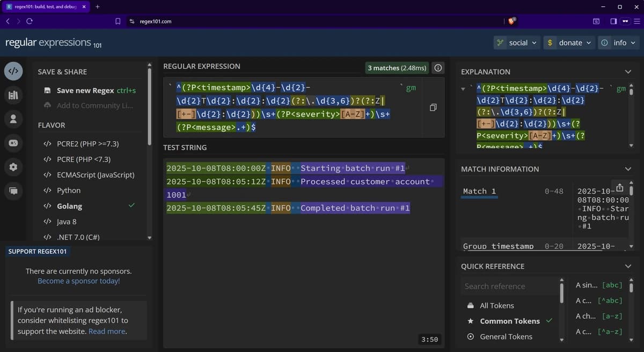Go forward in browser history
Screen dimensions: 644x352
(x=18, y=21)
